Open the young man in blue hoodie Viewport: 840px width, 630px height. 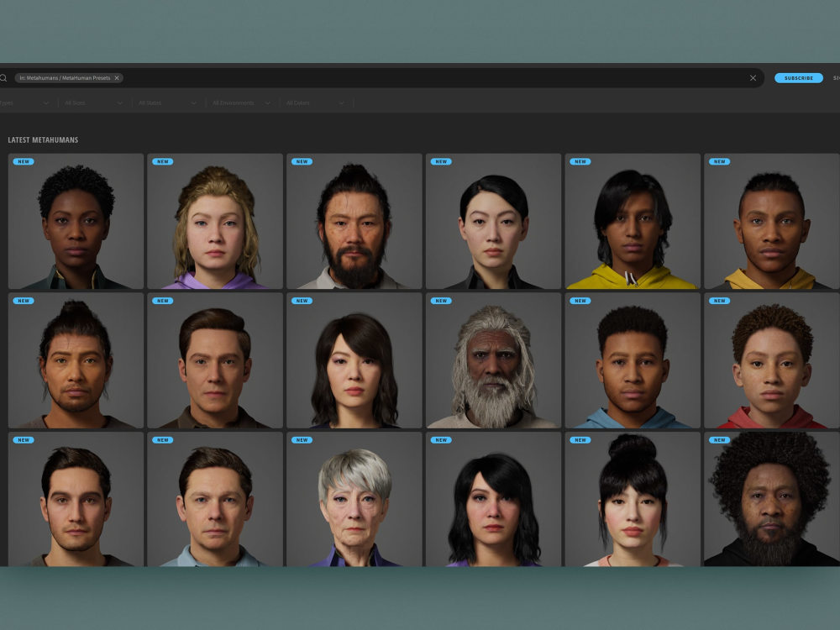633,360
